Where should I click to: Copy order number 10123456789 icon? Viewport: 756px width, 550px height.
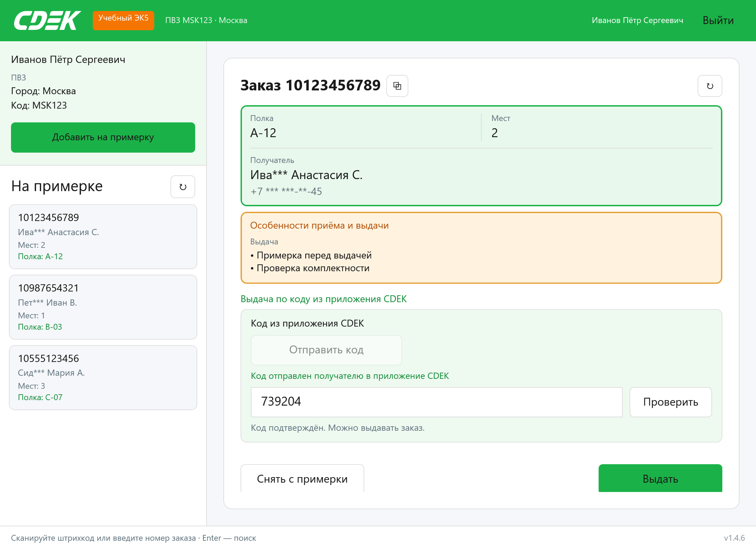(397, 86)
